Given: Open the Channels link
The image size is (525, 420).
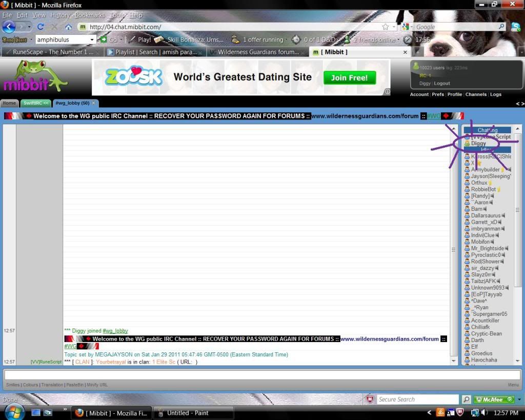Looking at the screenshot, I should click(x=476, y=94).
